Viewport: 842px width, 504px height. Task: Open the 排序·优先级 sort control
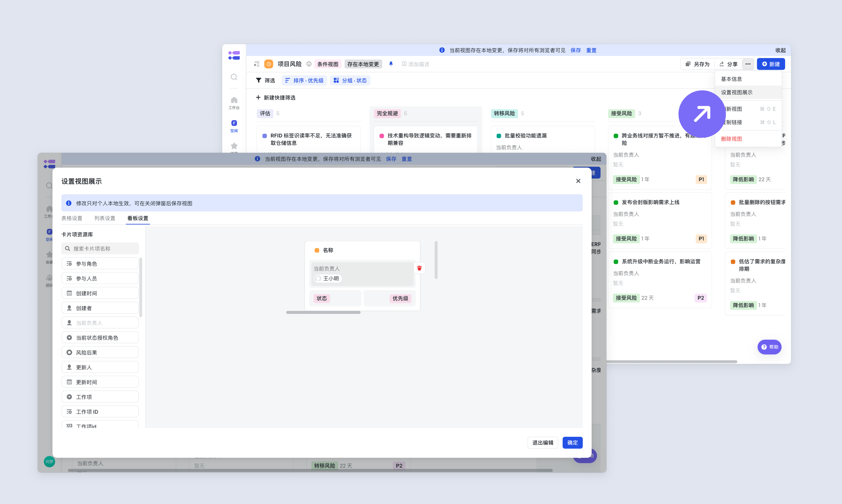pyautogui.click(x=304, y=81)
